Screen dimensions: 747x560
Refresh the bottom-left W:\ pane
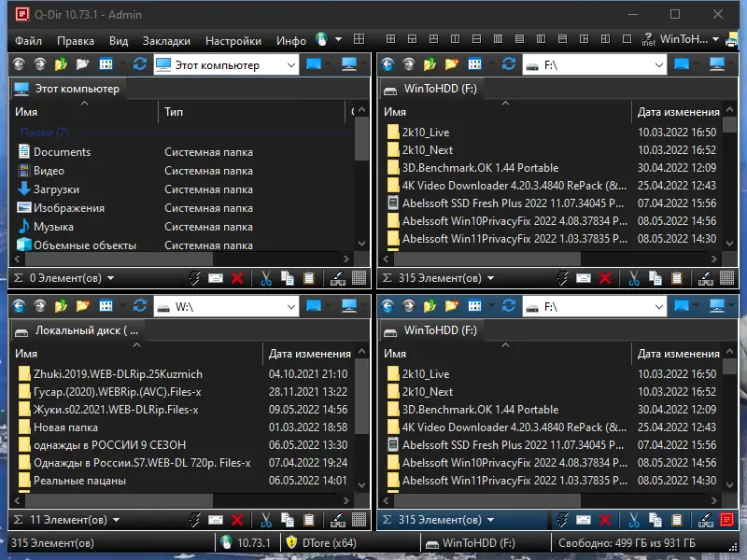[139, 306]
